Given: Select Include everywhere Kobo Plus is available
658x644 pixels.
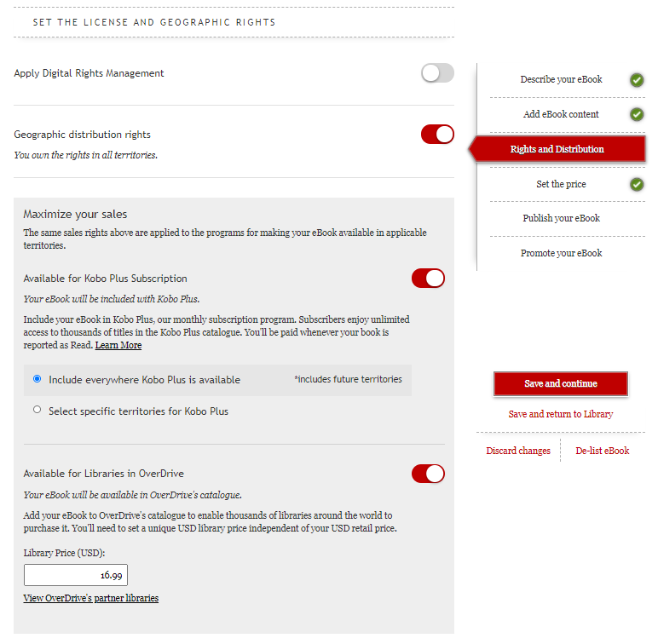Looking at the screenshot, I should (37, 379).
